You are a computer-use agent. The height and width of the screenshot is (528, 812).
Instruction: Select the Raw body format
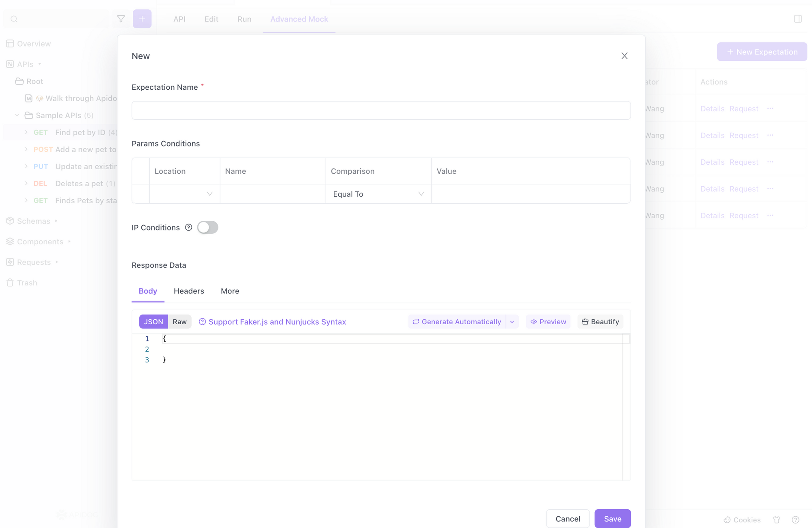click(179, 321)
